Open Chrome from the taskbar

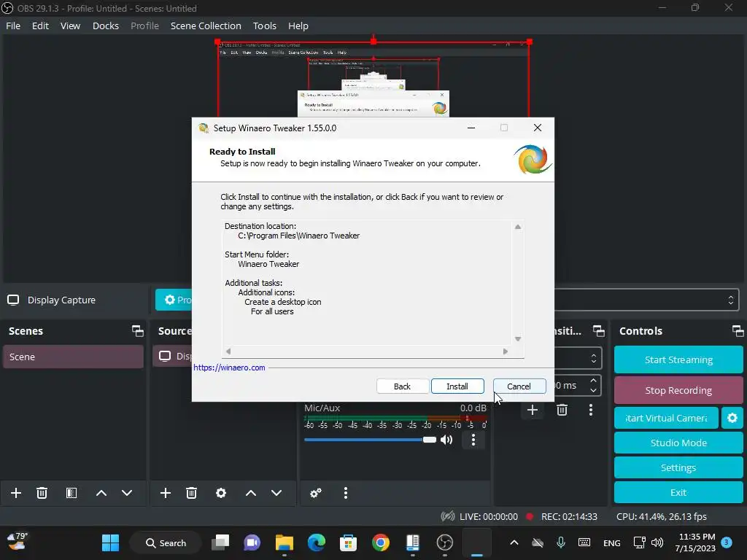(380, 542)
